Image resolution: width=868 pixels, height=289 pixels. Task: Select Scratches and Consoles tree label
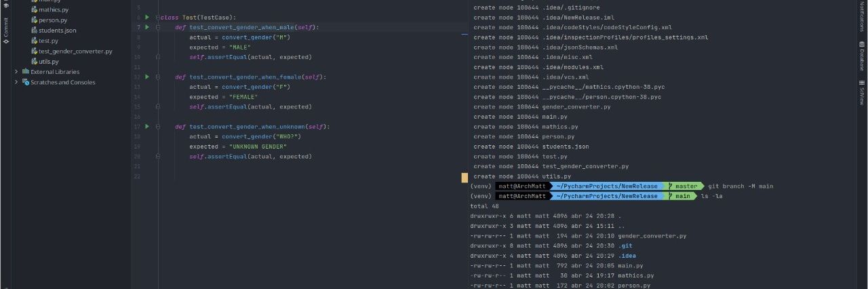click(63, 82)
